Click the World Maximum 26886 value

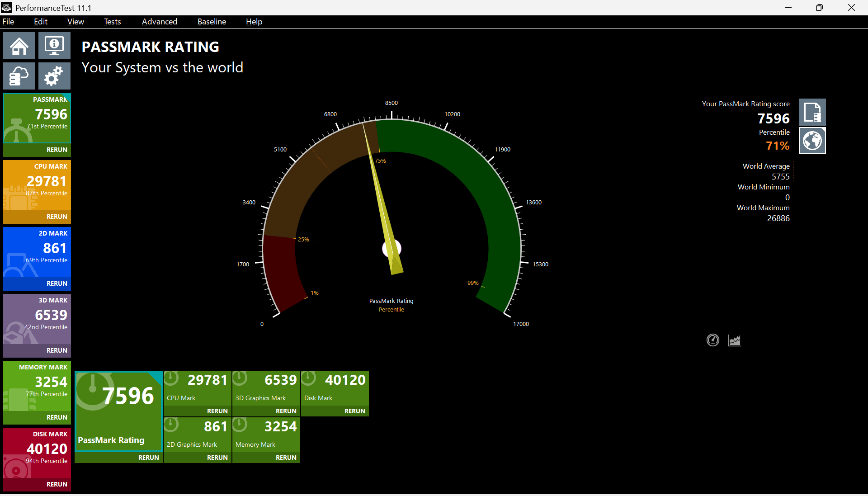click(x=778, y=218)
